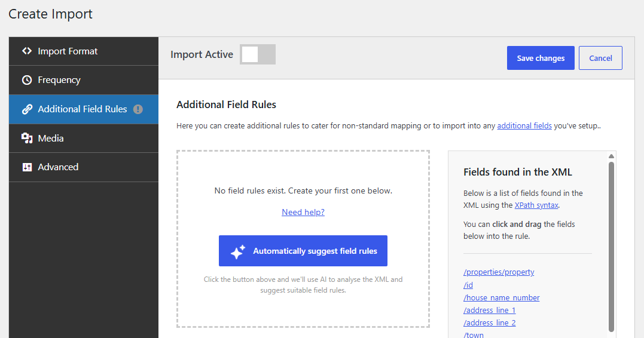The width and height of the screenshot is (644, 338).
Task: Select the Additional Field Rules tab
Action: click(84, 109)
